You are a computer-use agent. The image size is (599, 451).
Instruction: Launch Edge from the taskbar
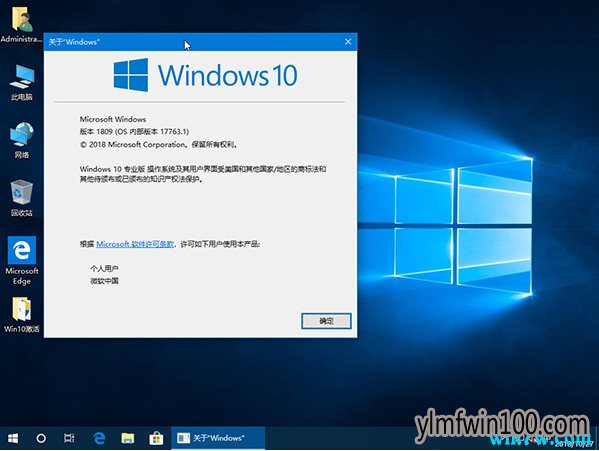tap(99, 438)
